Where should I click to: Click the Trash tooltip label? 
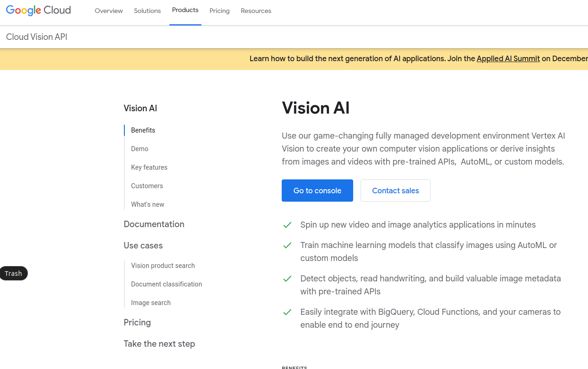(x=13, y=274)
